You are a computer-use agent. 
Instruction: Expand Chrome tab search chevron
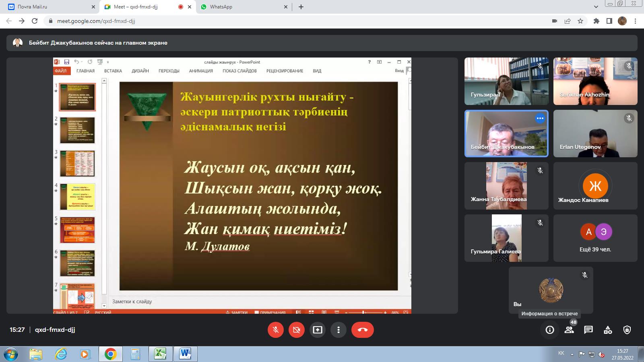596,7
